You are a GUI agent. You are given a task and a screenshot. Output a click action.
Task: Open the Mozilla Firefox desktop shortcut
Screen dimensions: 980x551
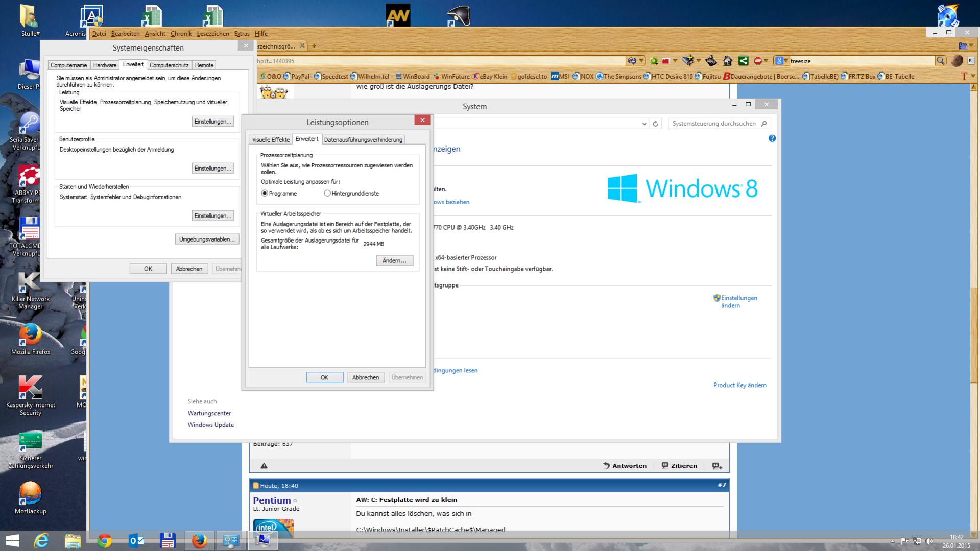(31, 339)
